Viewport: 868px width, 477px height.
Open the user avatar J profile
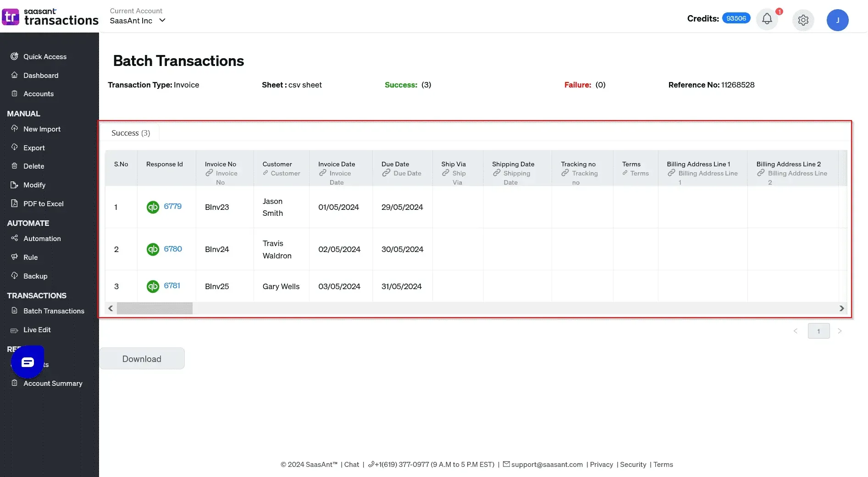click(837, 20)
